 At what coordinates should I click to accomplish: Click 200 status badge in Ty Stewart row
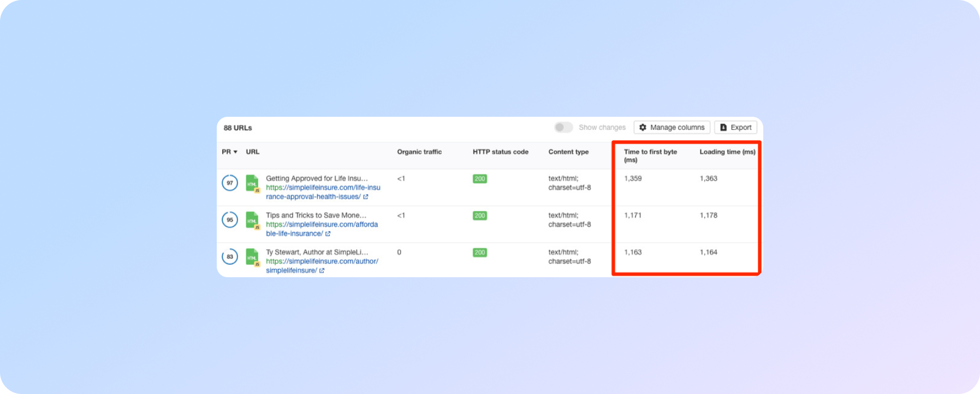pos(480,253)
